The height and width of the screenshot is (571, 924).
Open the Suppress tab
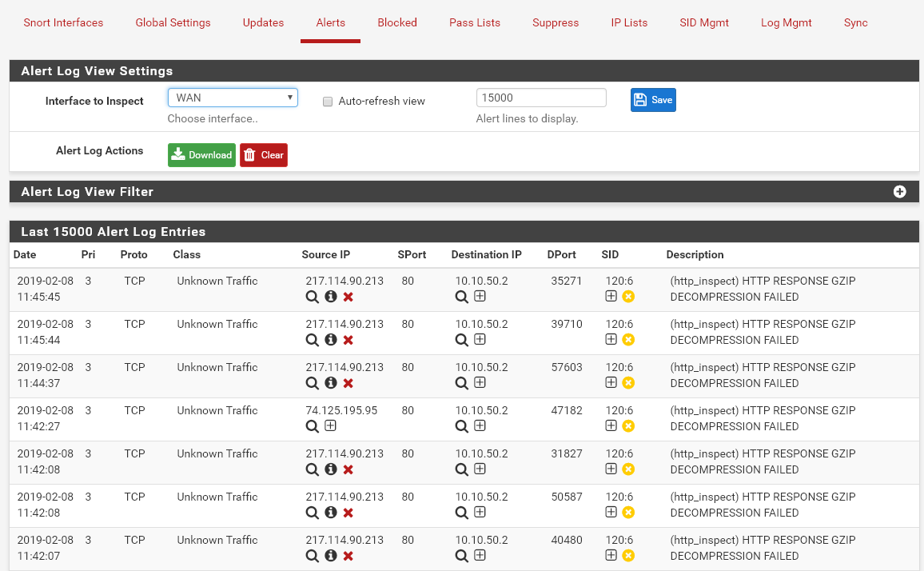[x=556, y=22]
